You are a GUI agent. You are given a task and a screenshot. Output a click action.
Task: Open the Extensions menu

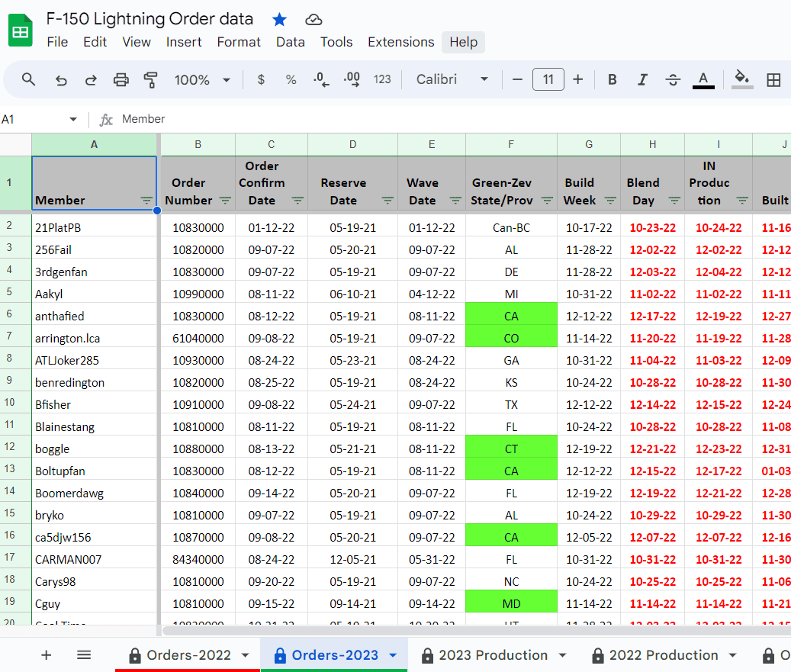[400, 42]
